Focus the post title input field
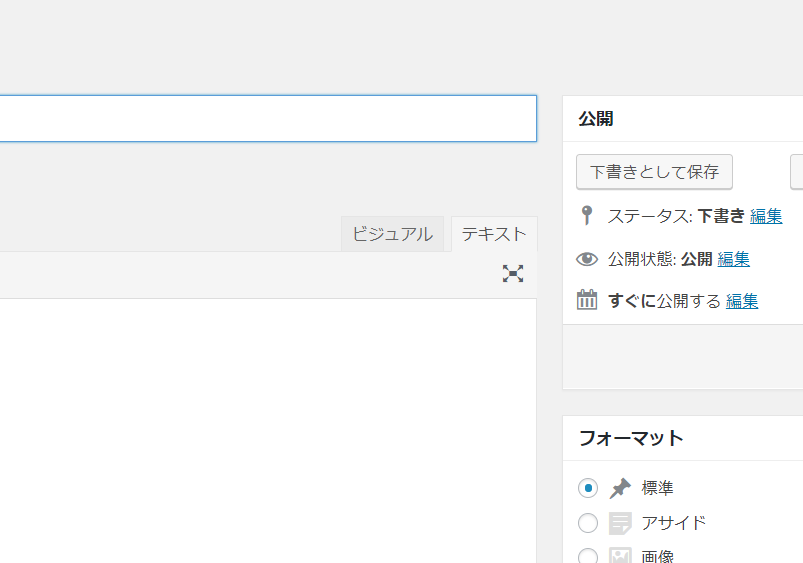This screenshot has height=563, width=803. click(268, 118)
